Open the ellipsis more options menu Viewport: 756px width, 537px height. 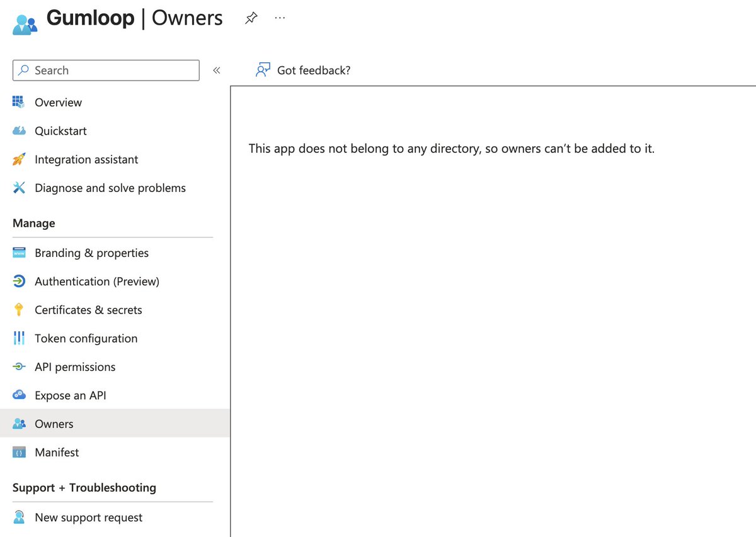280,18
